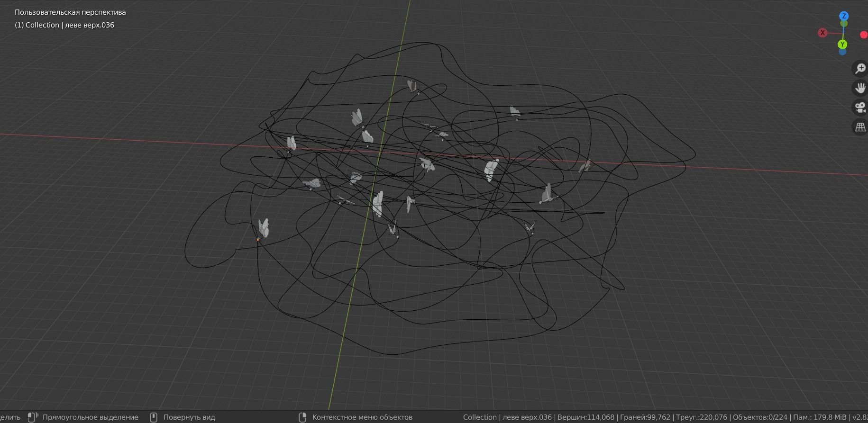Click the labeled X axis circle on the gizmo

click(822, 33)
